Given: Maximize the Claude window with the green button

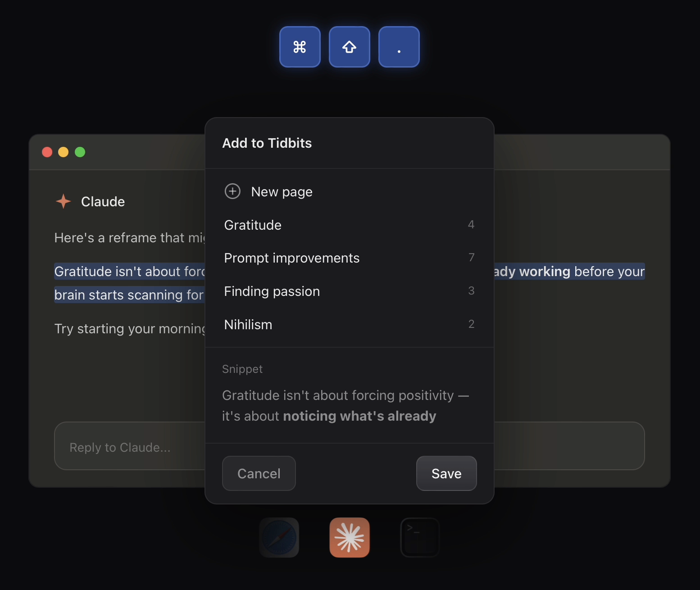Looking at the screenshot, I should click(x=80, y=152).
